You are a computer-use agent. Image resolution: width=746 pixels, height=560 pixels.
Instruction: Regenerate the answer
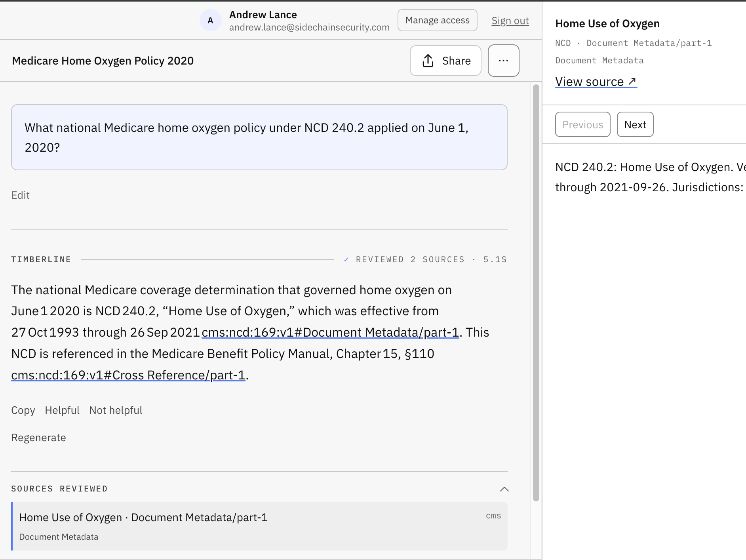point(38,438)
